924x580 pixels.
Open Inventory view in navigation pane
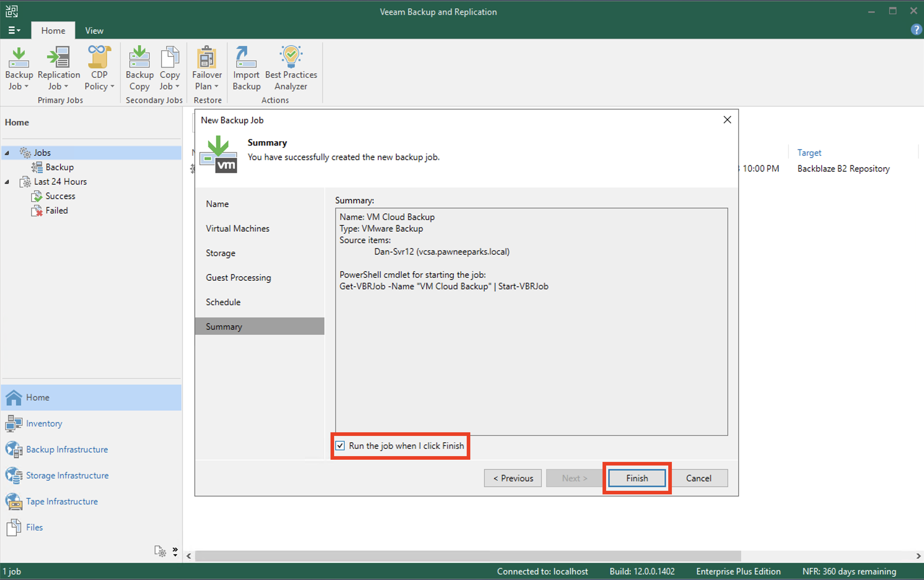click(91, 423)
